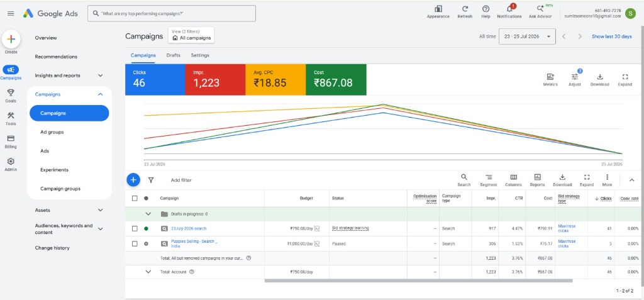Screen dimensions: 644x300
Task: Open account avatar S
Action: point(630,13)
